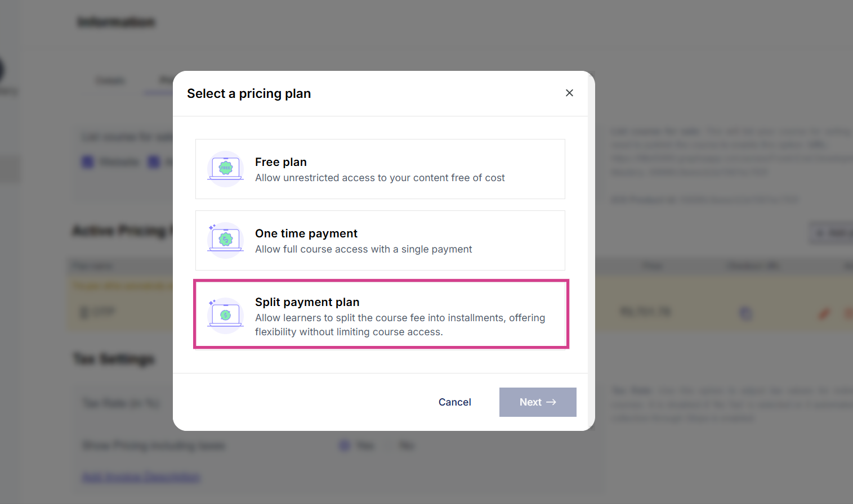Image resolution: width=853 pixels, height=504 pixels.
Task: Open the Add Invoice Description link
Action: pos(141,477)
